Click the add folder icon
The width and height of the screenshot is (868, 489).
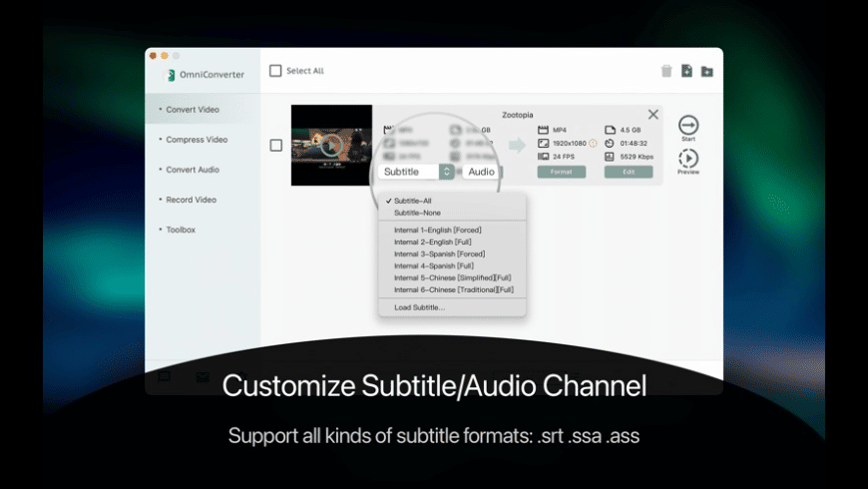[707, 72]
